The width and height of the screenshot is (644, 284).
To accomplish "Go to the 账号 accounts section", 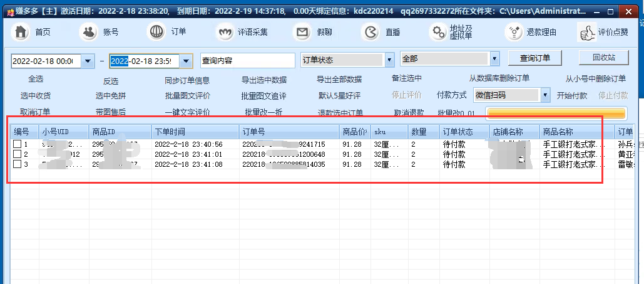I will (100, 32).
